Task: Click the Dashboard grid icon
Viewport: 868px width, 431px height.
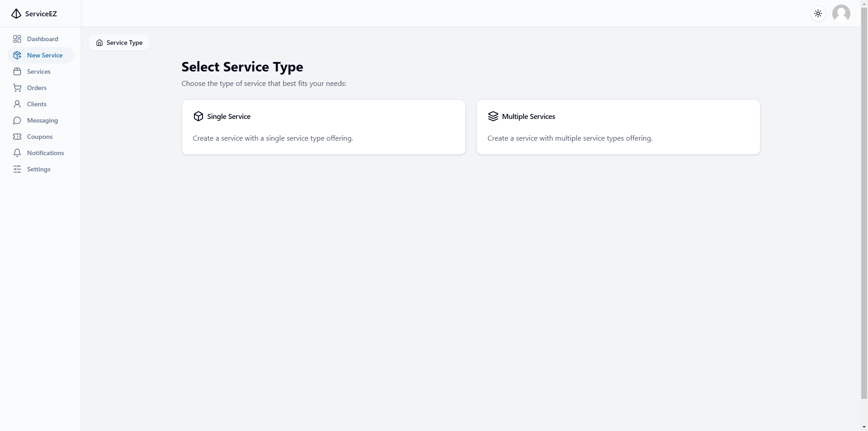Action: coord(17,39)
